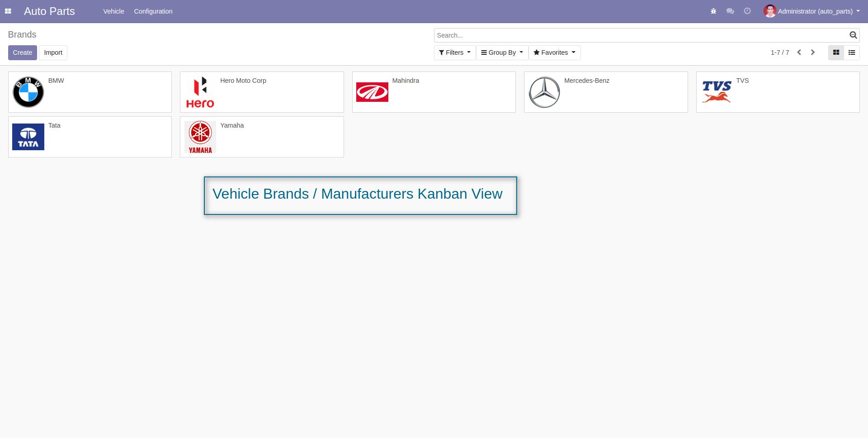
Task: Expand the Administrator user menu
Action: pyautogui.click(x=812, y=11)
